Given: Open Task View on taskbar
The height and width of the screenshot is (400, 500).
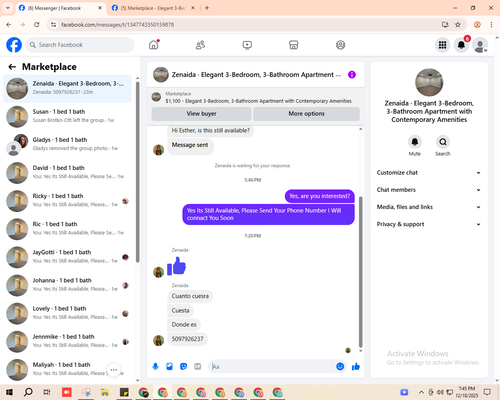Looking at the screenshot, I should coord(47,392).
